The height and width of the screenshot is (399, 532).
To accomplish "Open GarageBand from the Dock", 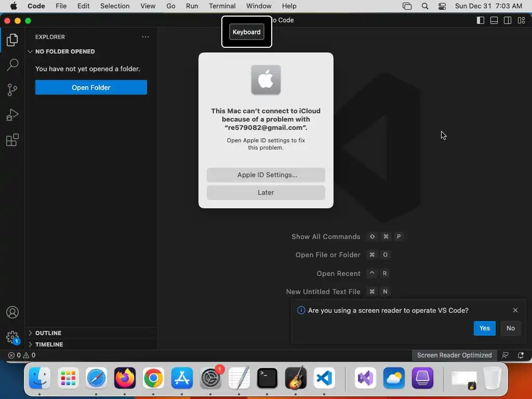I will [x=296, y=378].
